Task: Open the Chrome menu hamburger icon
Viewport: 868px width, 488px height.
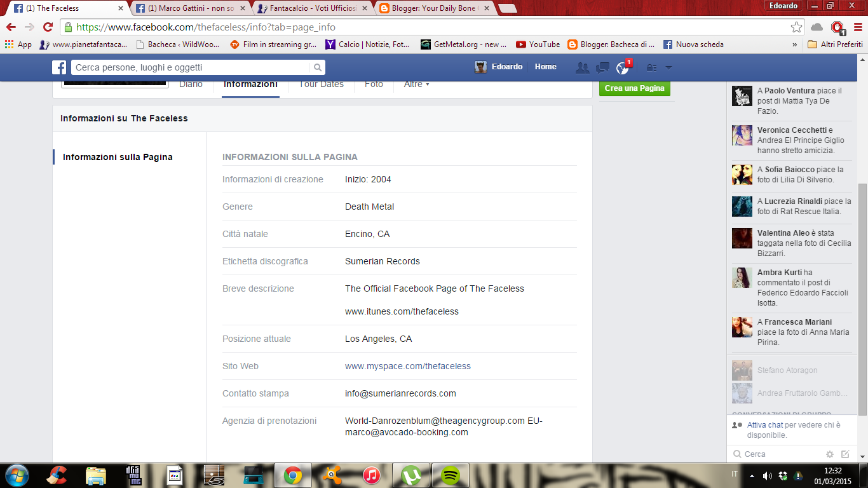Action: pos(858,27)
